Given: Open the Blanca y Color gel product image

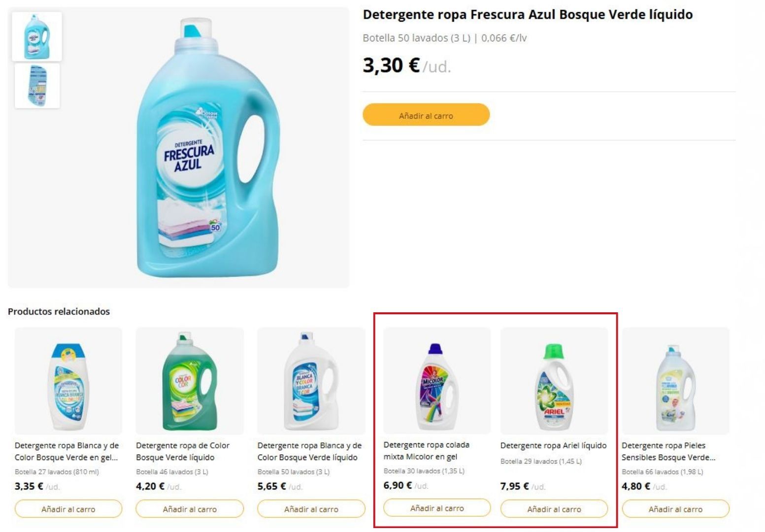Looking at the screenshot, I should [68, 381].
